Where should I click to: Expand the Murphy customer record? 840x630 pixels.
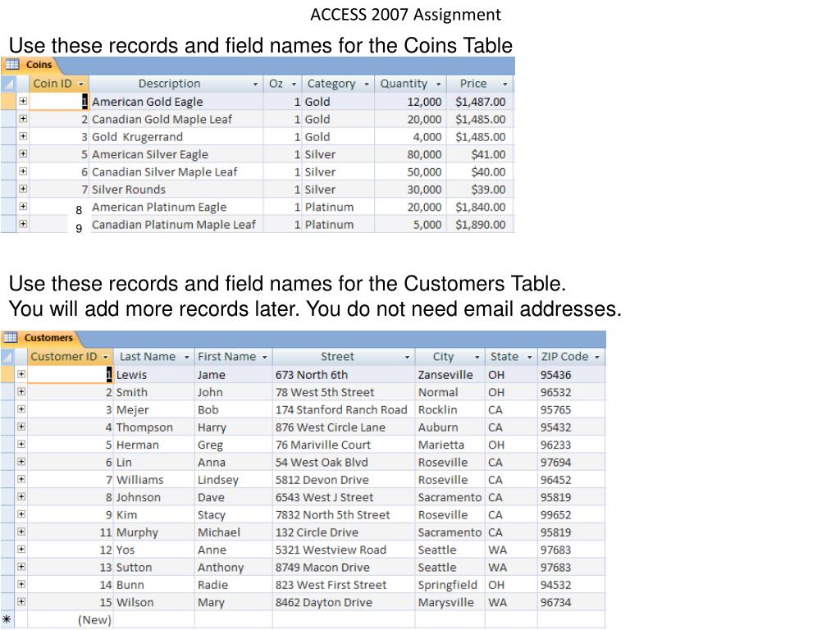[21, 532]
